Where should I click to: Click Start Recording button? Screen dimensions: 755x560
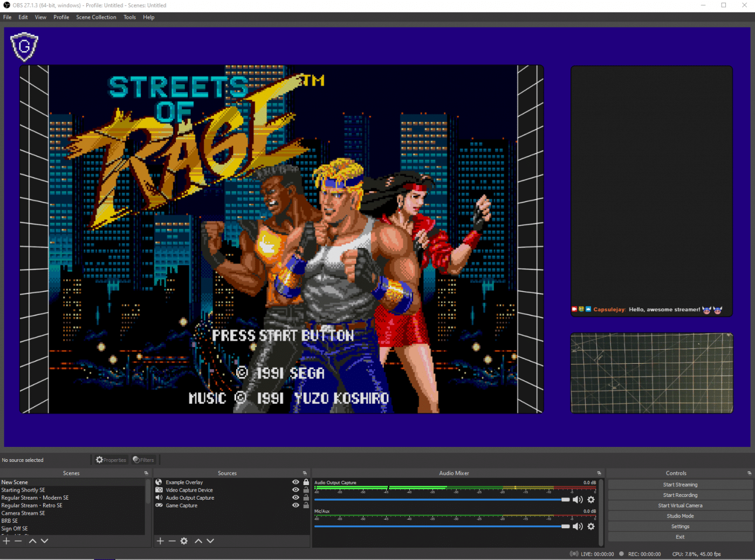pyautogui.click(x=680, y=495)
